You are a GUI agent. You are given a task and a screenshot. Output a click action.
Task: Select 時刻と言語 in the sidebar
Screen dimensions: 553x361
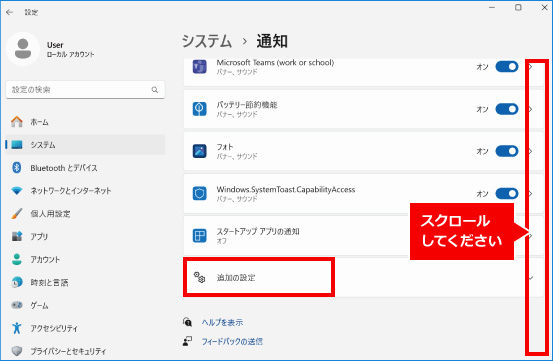click(x=85, y=282)
